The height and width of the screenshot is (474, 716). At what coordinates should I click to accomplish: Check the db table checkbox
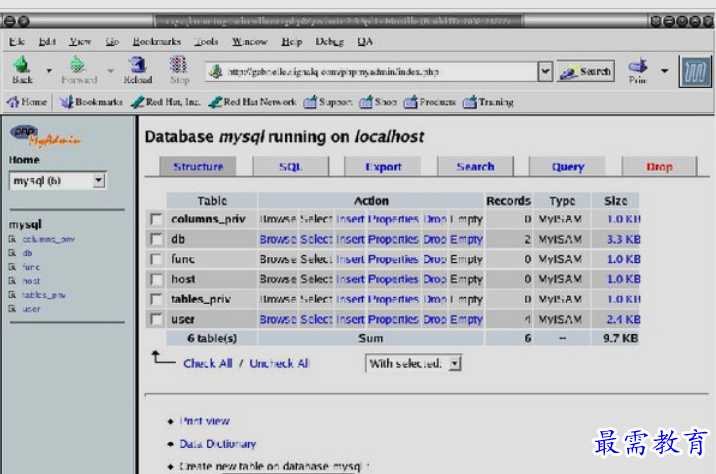tap(156, 239)
